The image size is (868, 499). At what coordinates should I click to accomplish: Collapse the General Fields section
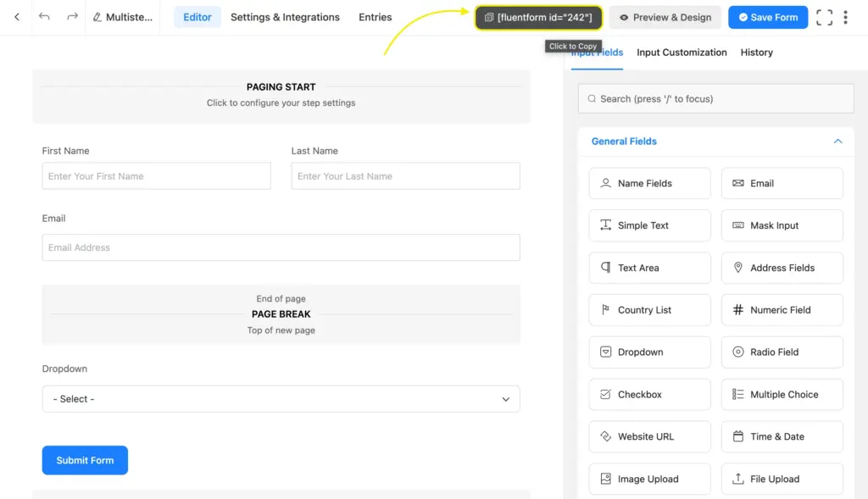click(x=837, y=141)
